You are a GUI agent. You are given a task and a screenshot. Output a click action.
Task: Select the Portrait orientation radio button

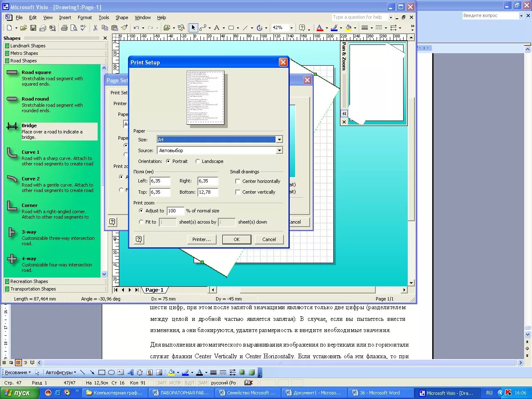tap(168, 161)
